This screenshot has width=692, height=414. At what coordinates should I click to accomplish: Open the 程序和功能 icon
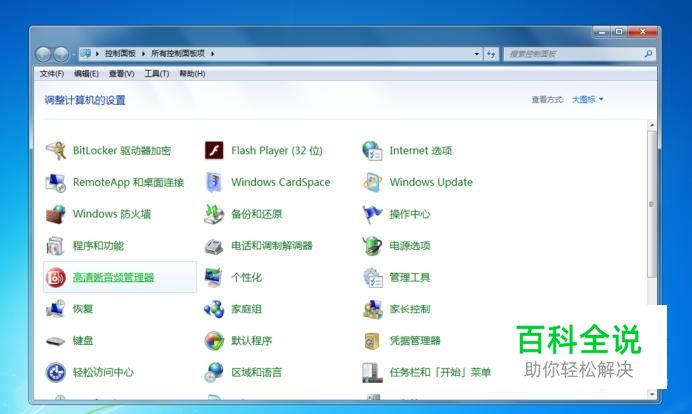[x=56, y=246]
